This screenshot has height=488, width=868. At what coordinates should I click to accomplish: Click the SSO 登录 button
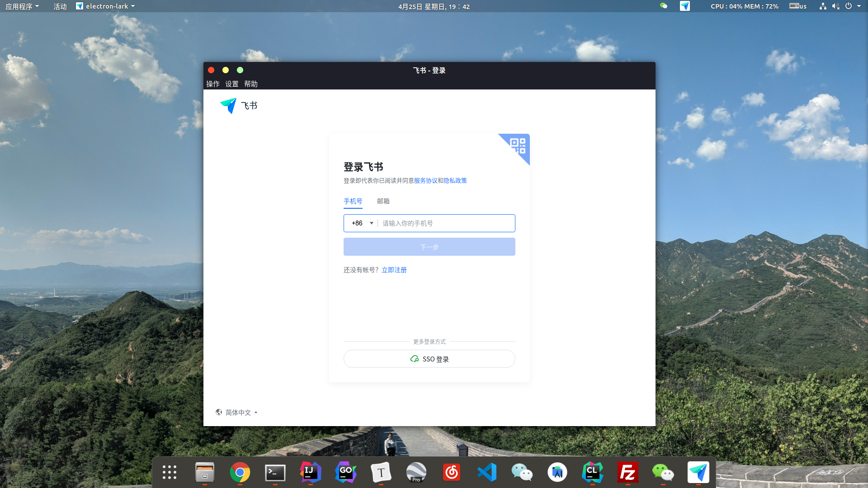click(429, 359)
